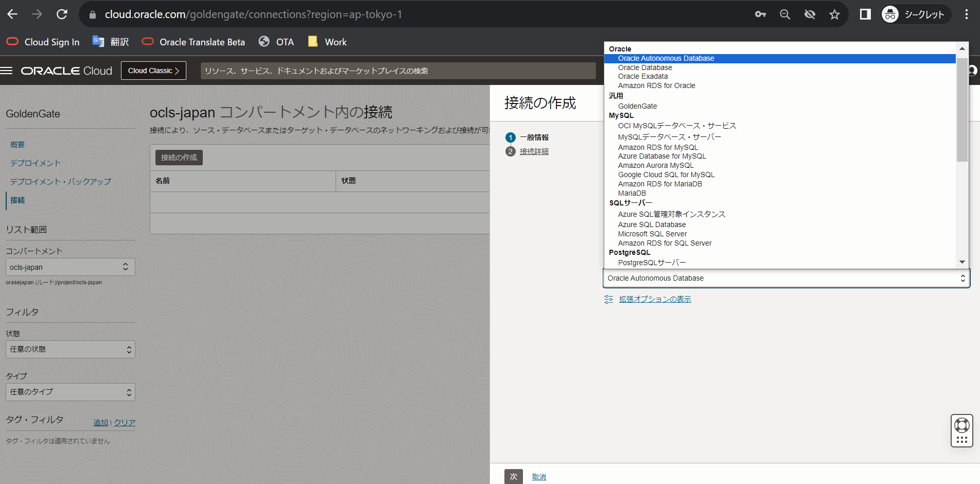
Task: Click 取消 to cancel connection creation
Action: point(539,477)
